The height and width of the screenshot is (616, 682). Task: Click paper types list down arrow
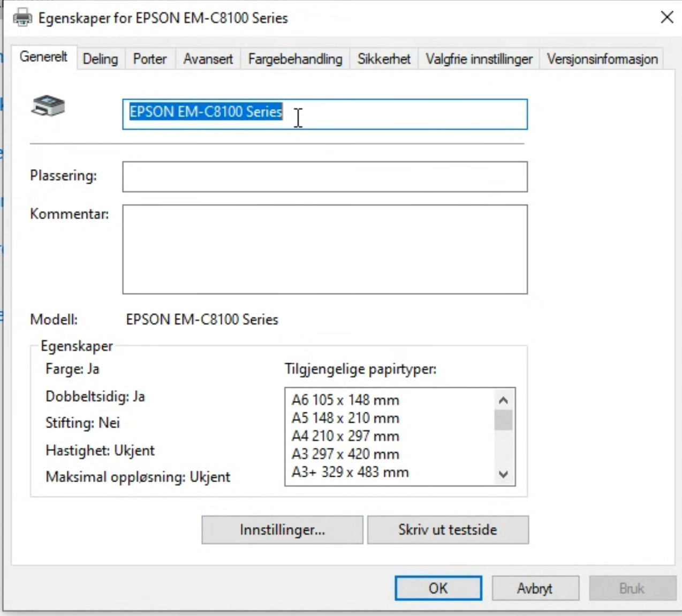[x=503, y=474]
